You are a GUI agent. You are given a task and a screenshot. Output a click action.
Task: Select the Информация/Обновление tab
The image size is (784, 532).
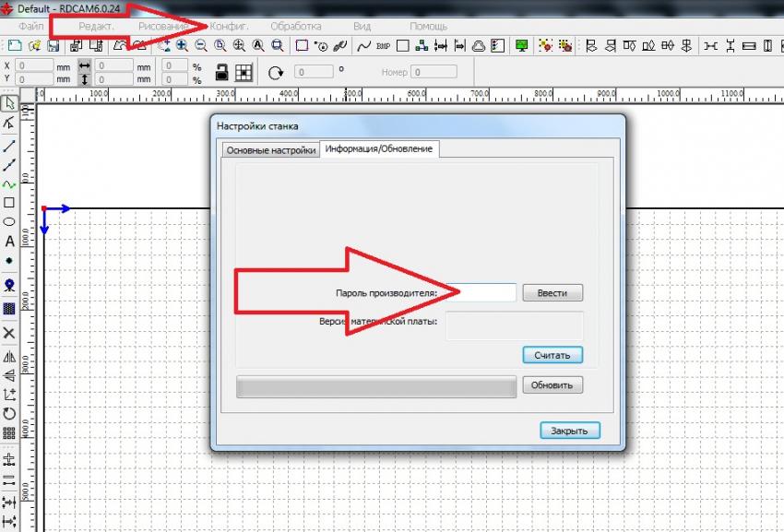pos(378,149)
